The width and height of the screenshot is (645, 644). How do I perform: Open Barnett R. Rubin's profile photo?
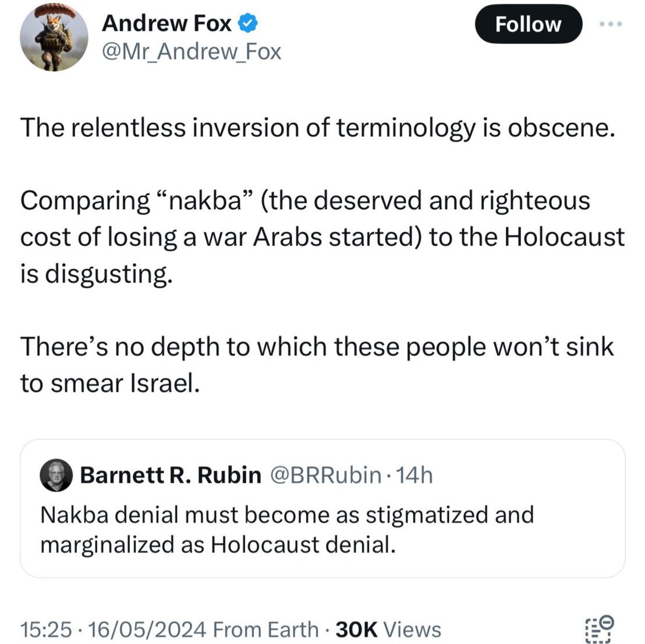click(x=56, y=475)
